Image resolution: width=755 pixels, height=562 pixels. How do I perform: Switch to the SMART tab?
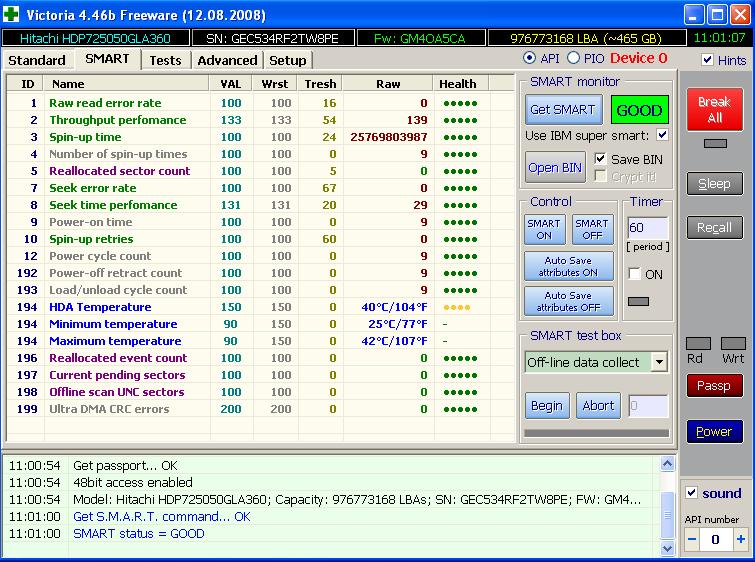point(107,59)
